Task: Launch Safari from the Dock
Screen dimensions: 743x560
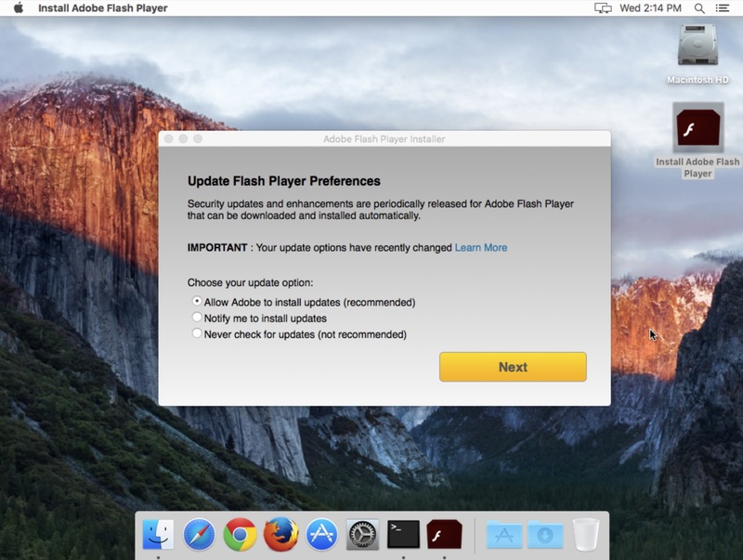Action: pos(199,534)
